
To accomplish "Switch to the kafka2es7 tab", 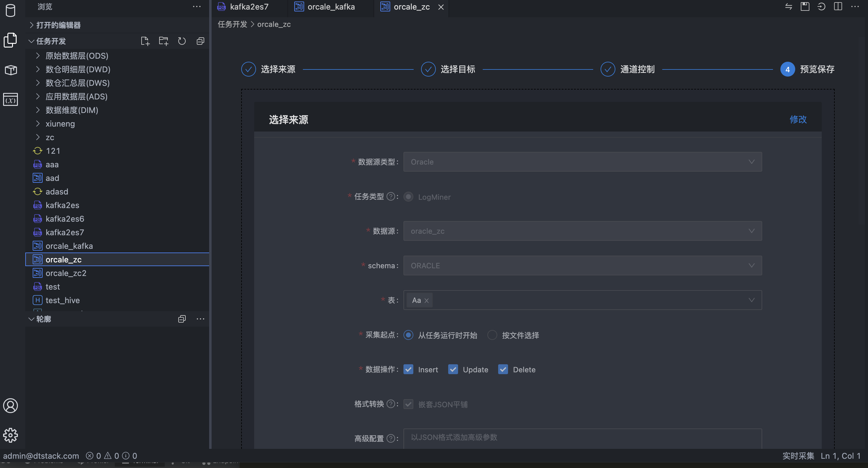I will [x=249, y=7].
